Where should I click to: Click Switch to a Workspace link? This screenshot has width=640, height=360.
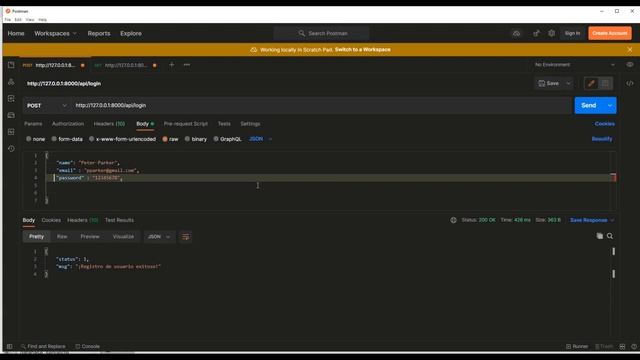(x=362, y=49)
